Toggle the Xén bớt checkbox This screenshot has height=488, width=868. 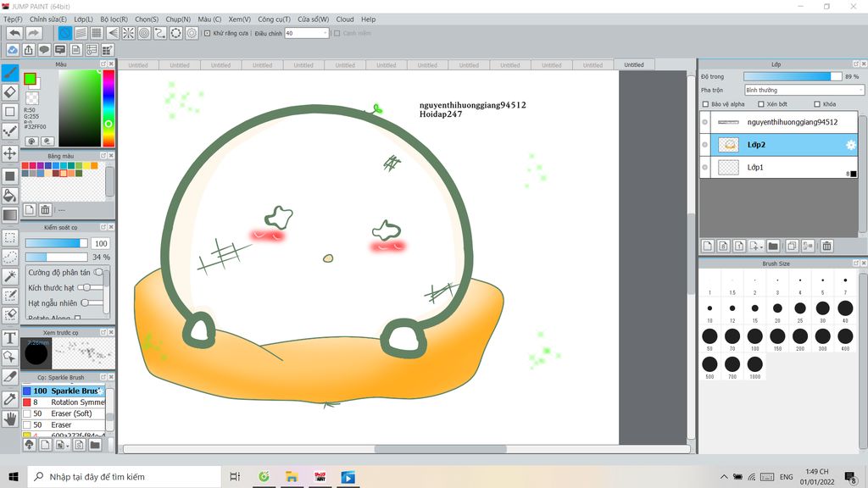click(x=761, y=104)
